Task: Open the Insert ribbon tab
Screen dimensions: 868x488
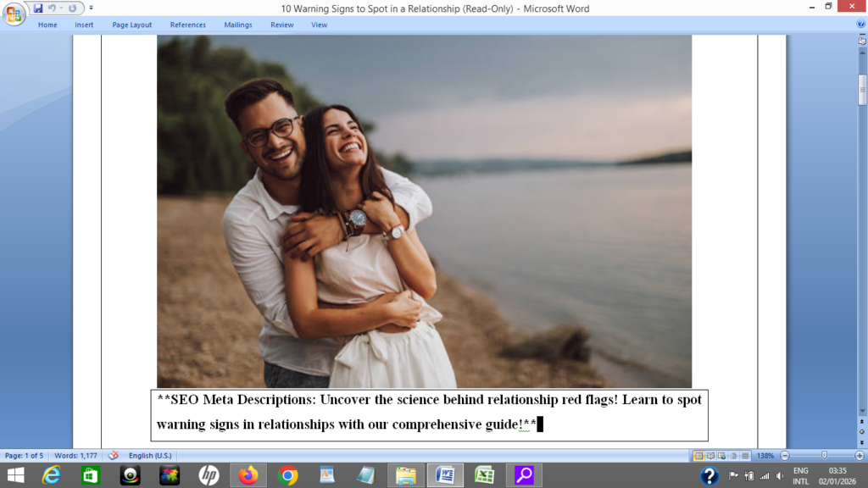Action: pyautogui.click(x=84, y=25)
